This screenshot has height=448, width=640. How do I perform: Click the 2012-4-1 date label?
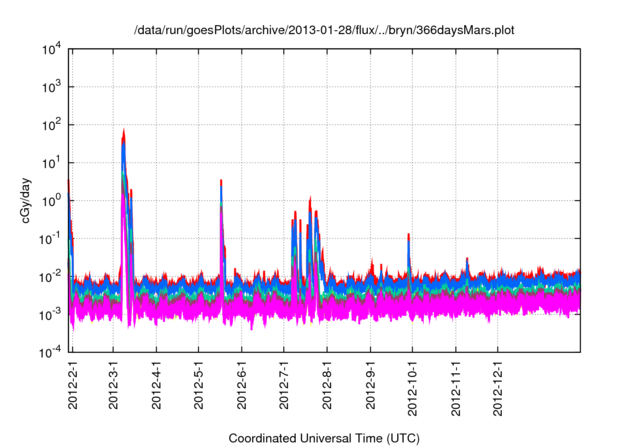156,385
